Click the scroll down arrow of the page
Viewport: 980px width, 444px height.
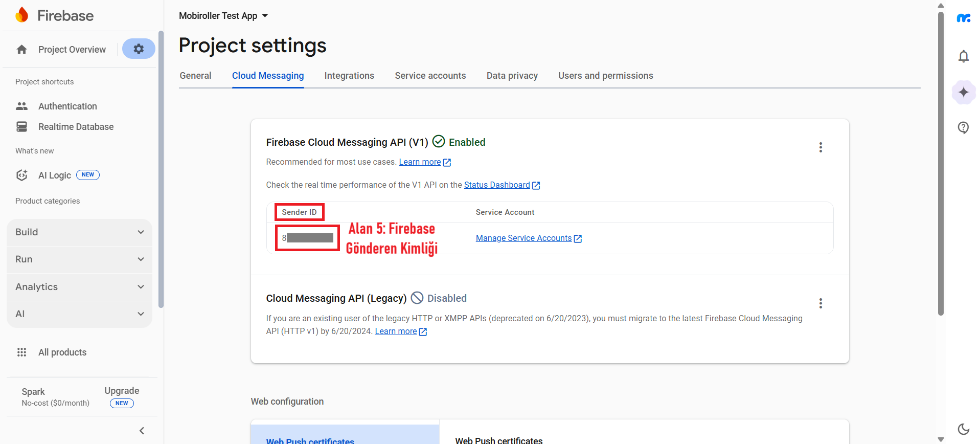pos(941,439)
